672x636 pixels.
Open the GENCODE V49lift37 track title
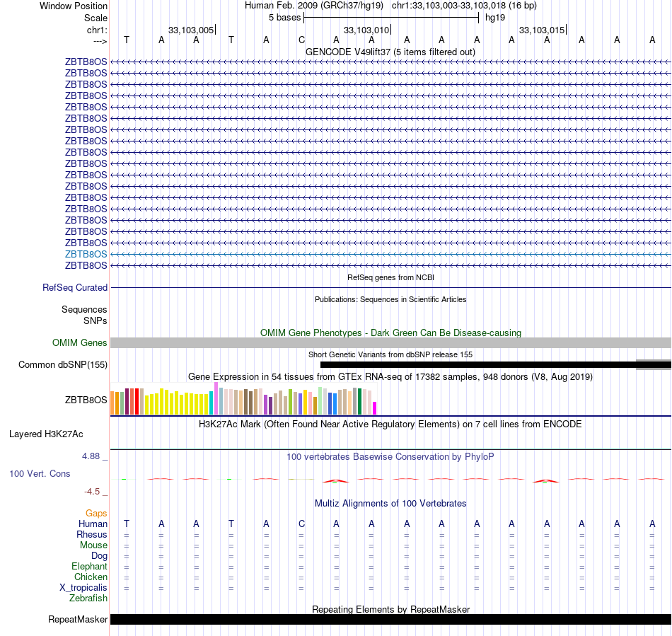[x=390, y=52]
